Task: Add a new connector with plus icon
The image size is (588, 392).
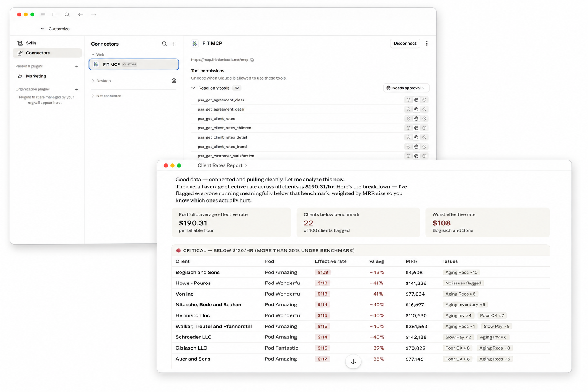Action: [174, 44]
